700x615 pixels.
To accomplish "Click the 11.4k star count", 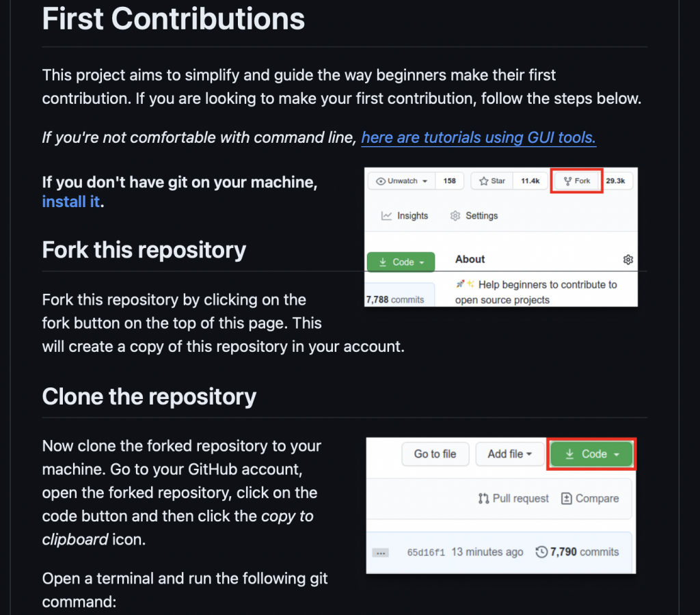I will 530,181.
